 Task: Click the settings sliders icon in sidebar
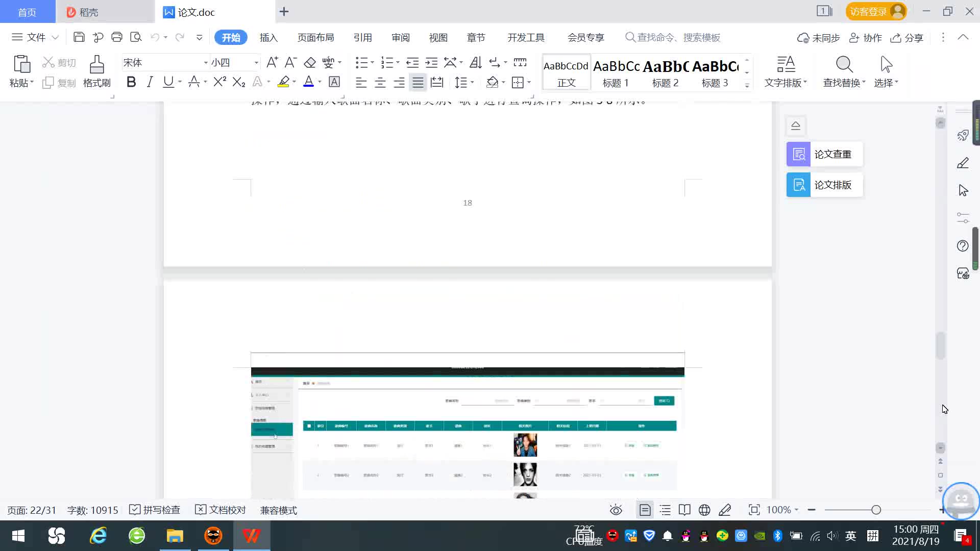pos(963,218)
